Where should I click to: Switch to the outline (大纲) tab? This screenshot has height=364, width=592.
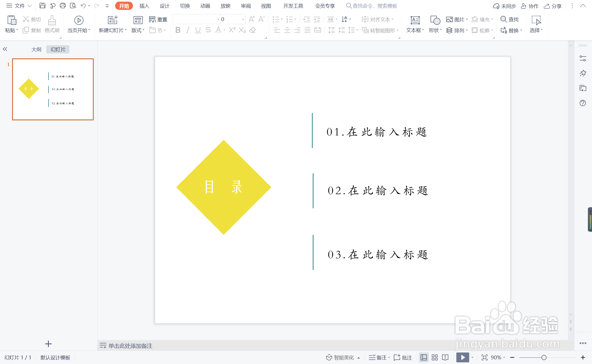tap(36, 49)
